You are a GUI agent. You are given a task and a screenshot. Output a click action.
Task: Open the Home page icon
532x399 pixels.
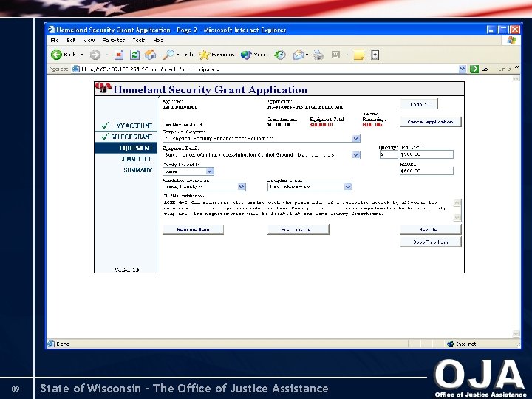point(150,54)
